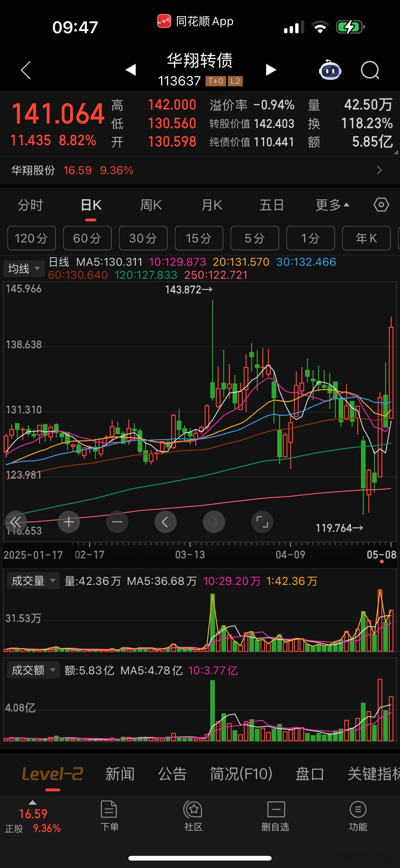The height and width of the screenshot is (868, 400).
Task: Open the 盘口 tab
Action: 310,774
